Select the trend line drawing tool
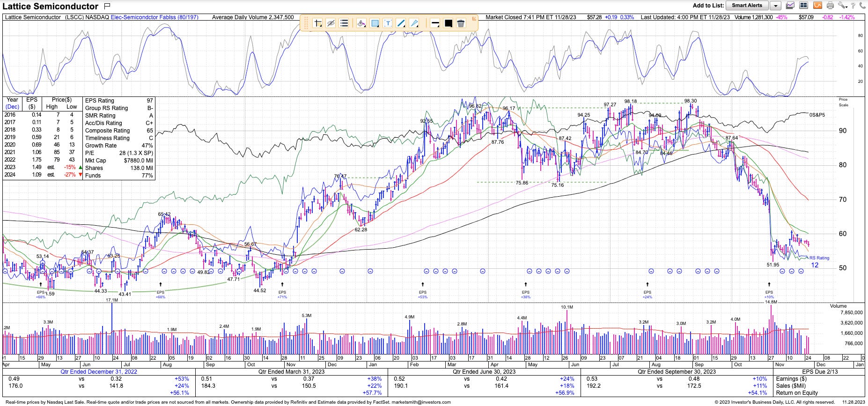This screenshot has height=406, width=868. tap(401, 23)
